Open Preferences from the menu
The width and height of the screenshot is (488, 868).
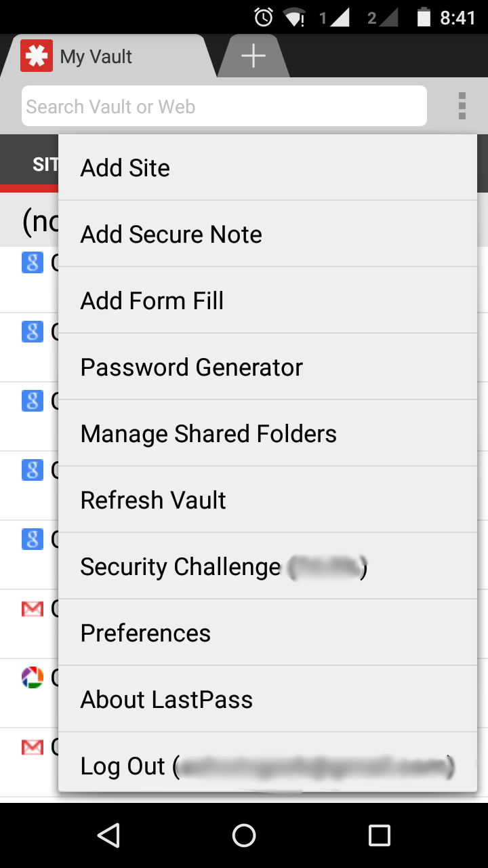point(267,633)
